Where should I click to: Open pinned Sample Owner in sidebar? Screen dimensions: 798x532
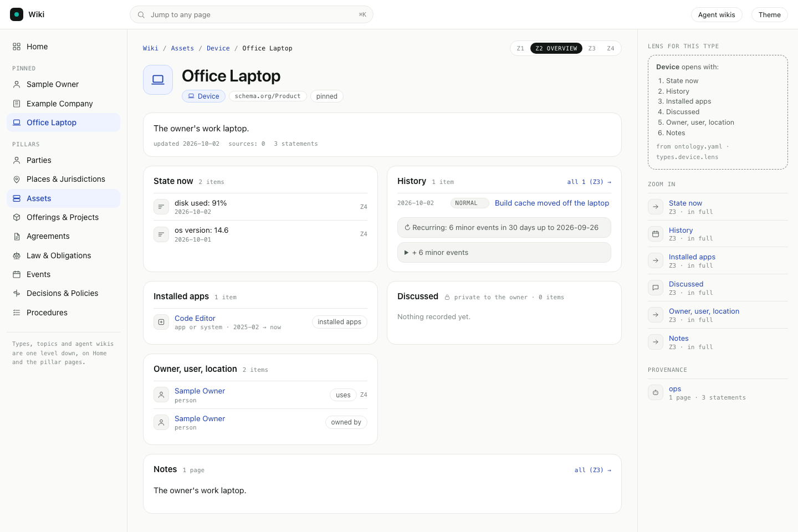point(63,84)
